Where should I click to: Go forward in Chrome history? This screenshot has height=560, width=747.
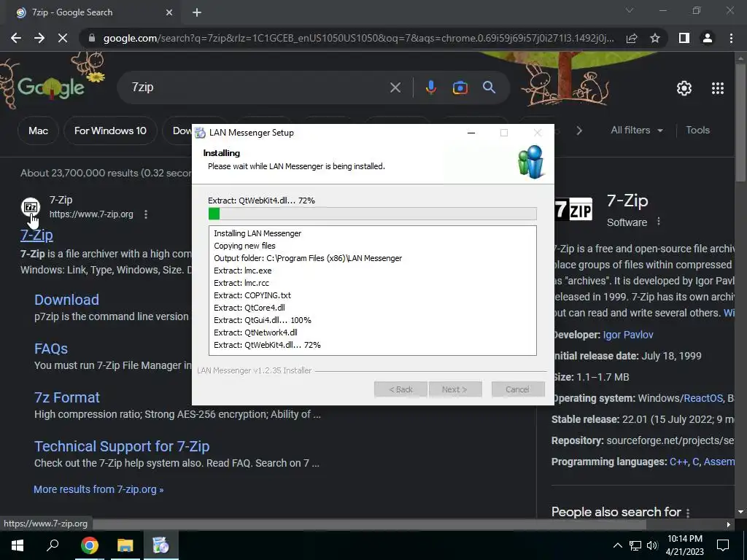(39, 38)
